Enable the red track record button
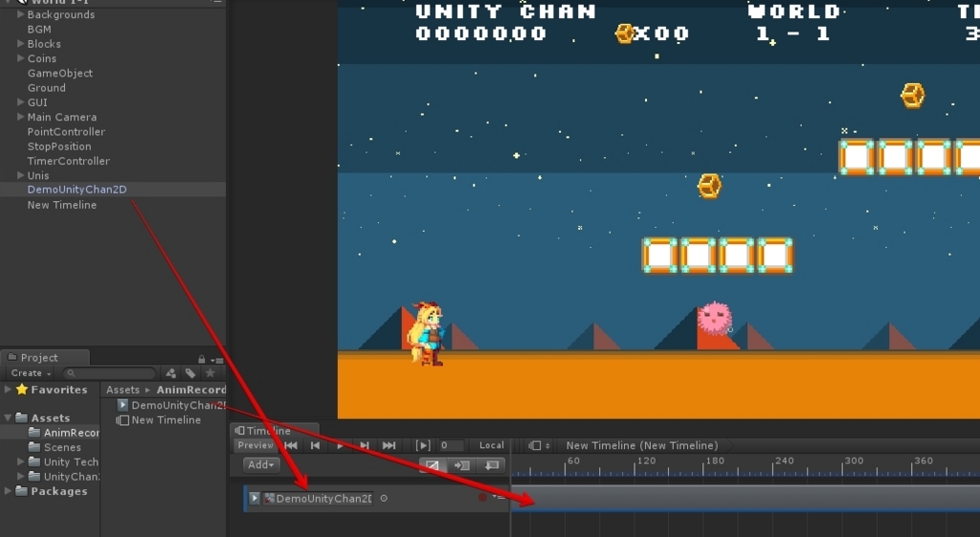 coord(482,498)
